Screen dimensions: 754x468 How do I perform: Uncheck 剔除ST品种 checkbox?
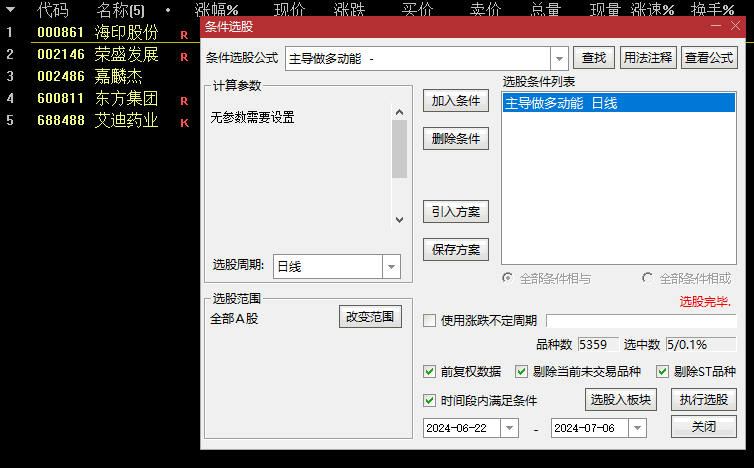tap(662, 371)
